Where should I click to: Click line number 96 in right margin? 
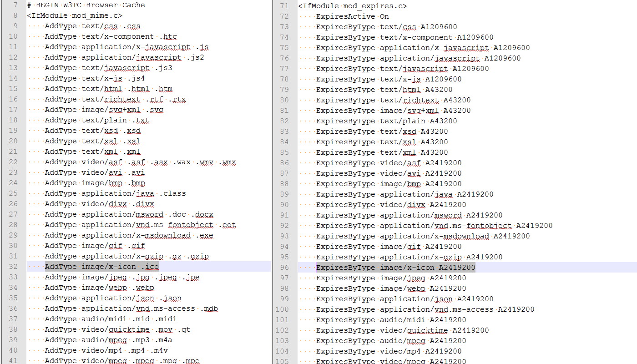click(284, 268)
